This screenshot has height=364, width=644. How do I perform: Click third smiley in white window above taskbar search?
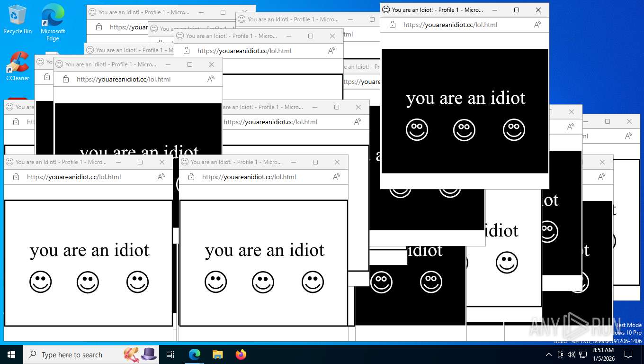point(137,282)
